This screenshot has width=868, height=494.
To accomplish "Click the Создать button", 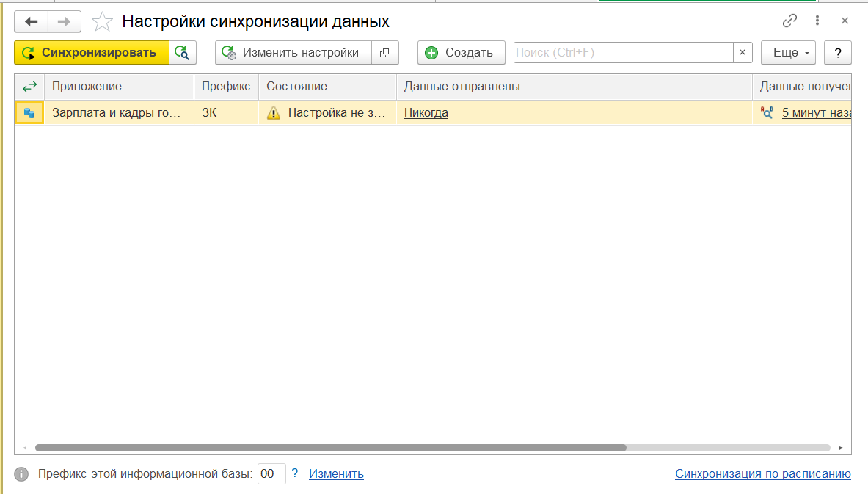I will (x=461, y=53).
